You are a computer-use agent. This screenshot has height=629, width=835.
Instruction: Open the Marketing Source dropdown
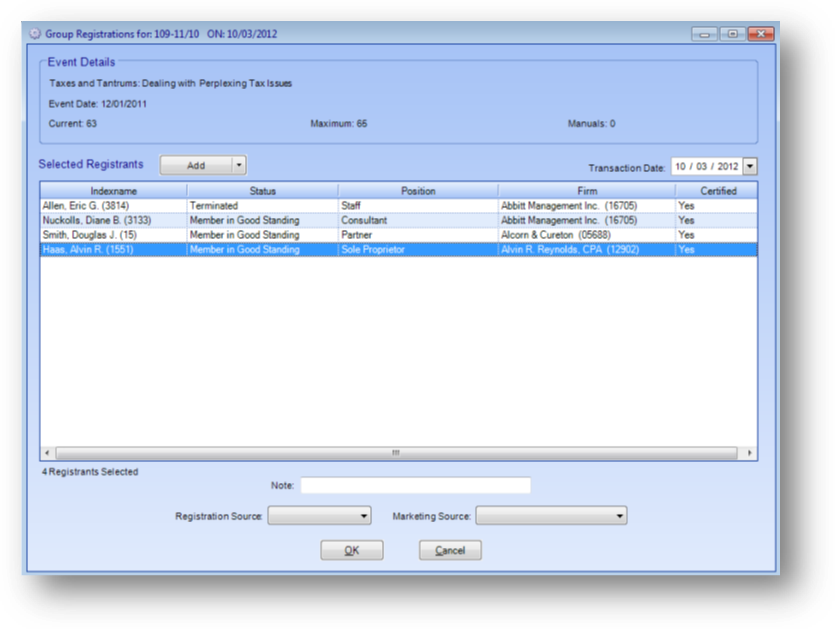click(x=551, y=516)
